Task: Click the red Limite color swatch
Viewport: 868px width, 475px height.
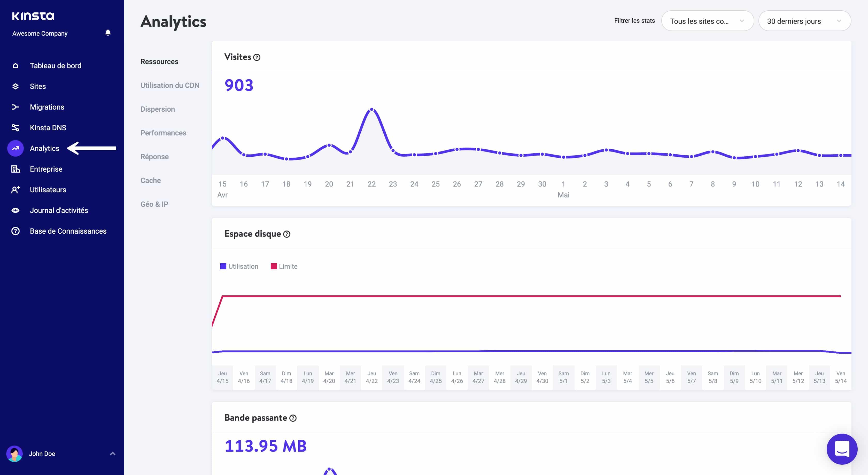Action: (x=273, y=266)
